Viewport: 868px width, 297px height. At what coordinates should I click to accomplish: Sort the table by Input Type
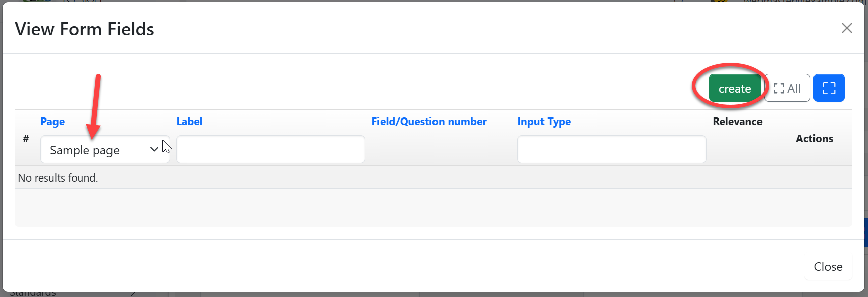tap(544, 122)
